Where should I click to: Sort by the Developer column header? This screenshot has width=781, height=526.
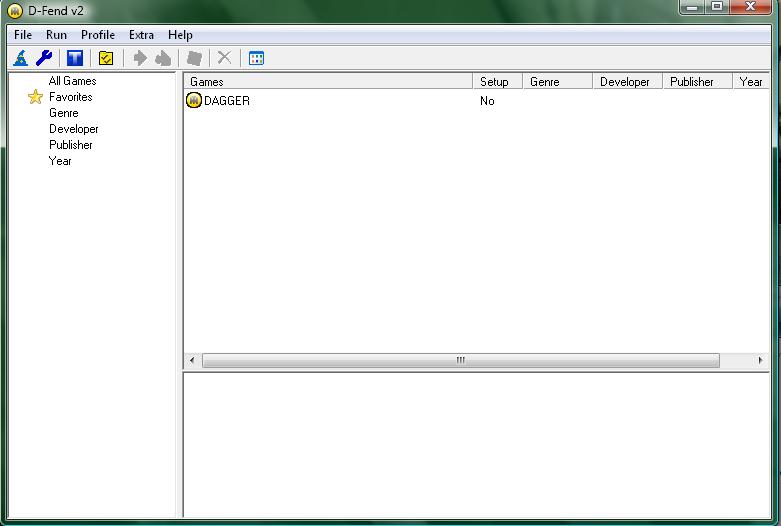[x=628, y=82]
